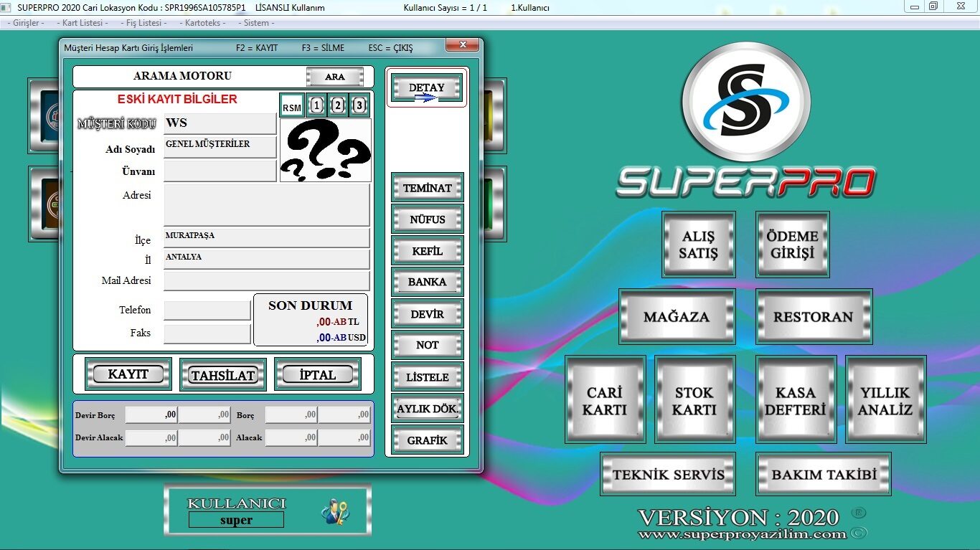Click the question marks customer photo
The image size is (980, 550).
pyautogui.click(x=325, y=151)
